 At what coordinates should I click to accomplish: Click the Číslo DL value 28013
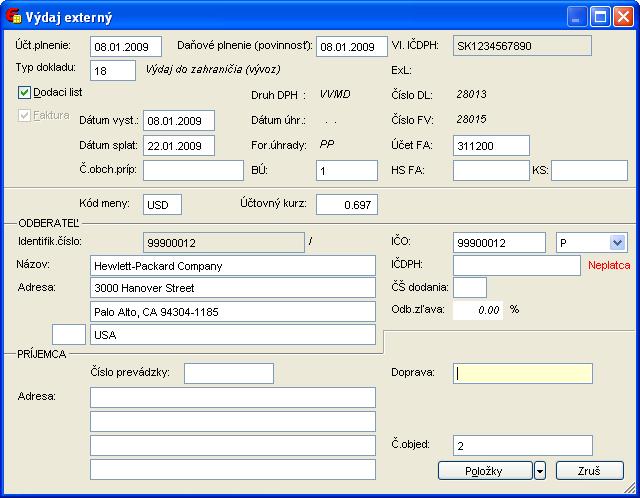pos(471,94)
